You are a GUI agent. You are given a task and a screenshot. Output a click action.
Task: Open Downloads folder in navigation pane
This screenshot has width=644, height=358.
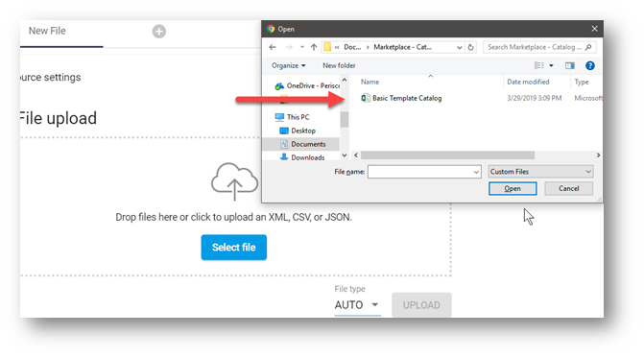pyautogui.click(x=308, y=157)
